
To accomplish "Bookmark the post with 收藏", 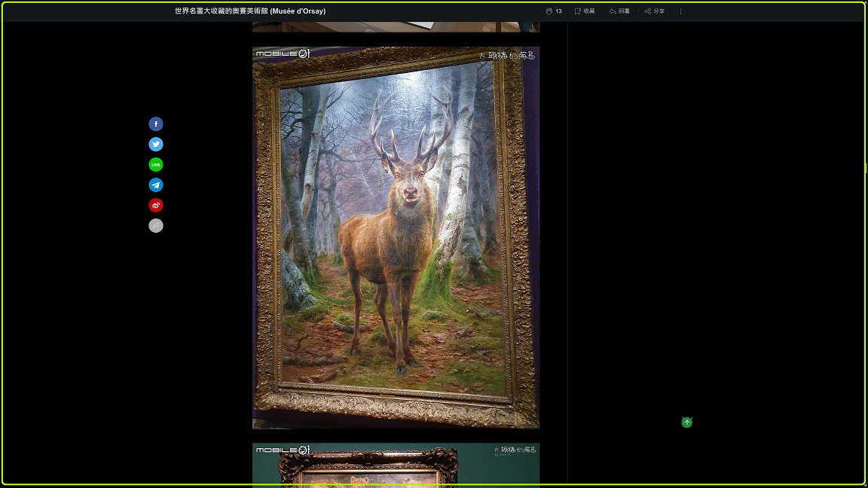I will [x=585, y=11].
